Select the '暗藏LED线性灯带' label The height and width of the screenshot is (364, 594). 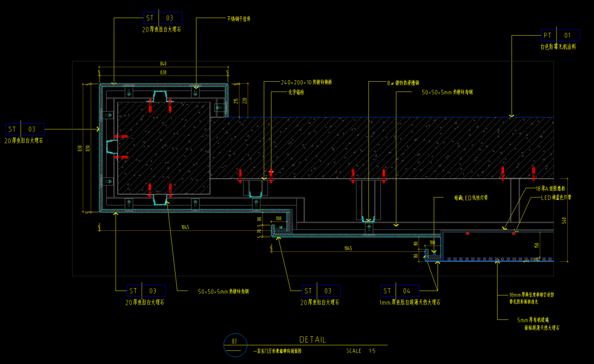pyautogui.click(x=471, y=198)
